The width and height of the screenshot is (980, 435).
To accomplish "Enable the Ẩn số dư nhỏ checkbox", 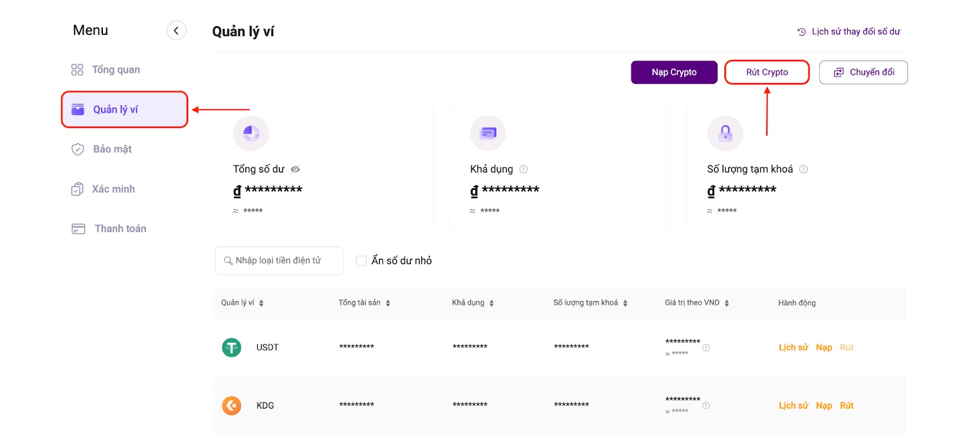I will click(x=361, y=260).
